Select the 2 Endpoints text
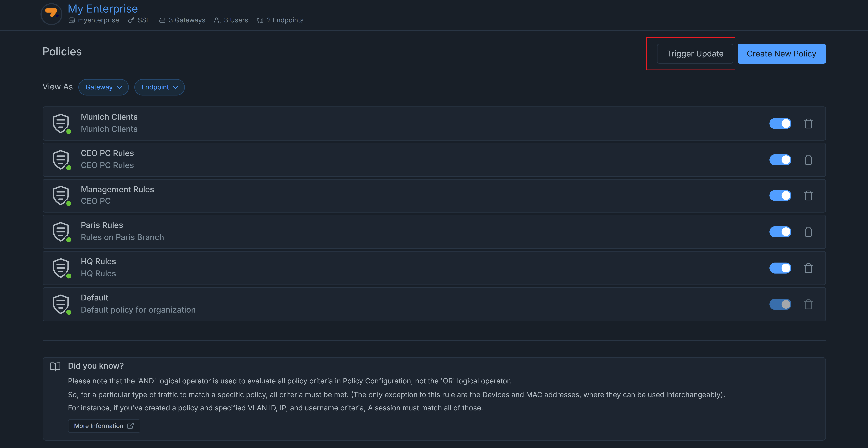 point(285,20)
